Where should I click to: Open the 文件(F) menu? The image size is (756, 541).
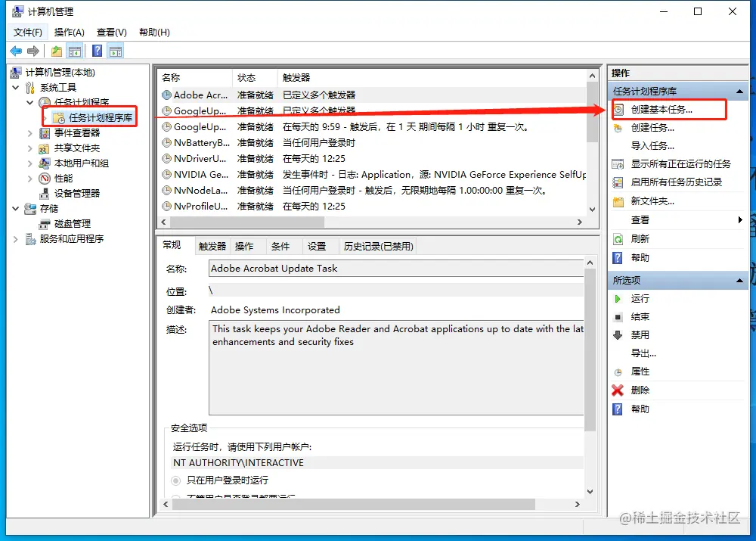[28, 33]
